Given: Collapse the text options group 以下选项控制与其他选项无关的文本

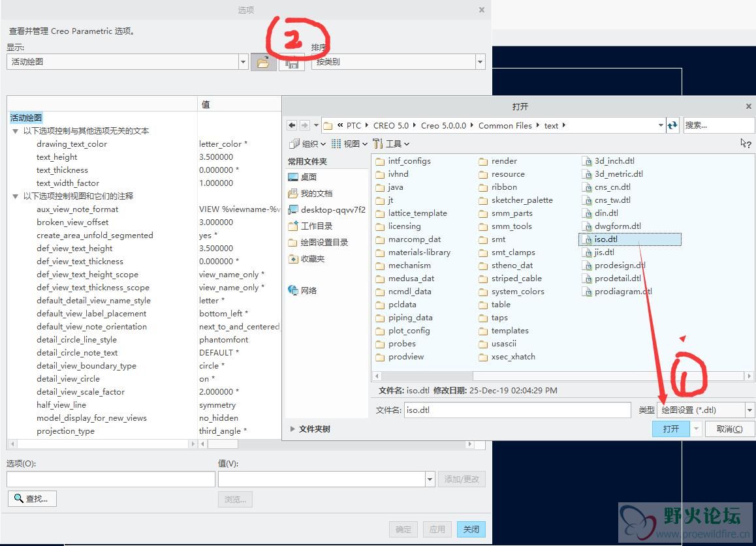Looking at the screenshot, I should tap(15, 131).
